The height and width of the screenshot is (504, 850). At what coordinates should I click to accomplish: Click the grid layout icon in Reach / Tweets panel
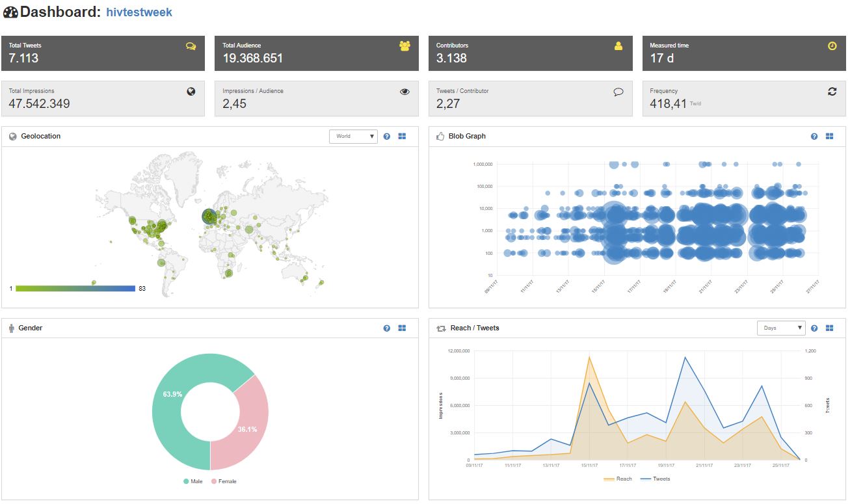[829, 328]
